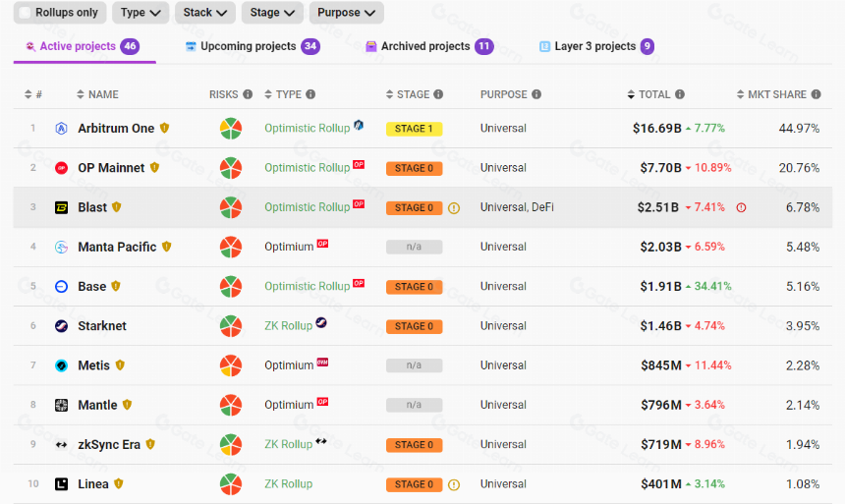Click the info icon next to TOTAL
This screenshot has height=504, width=845.
coord(680,94)
